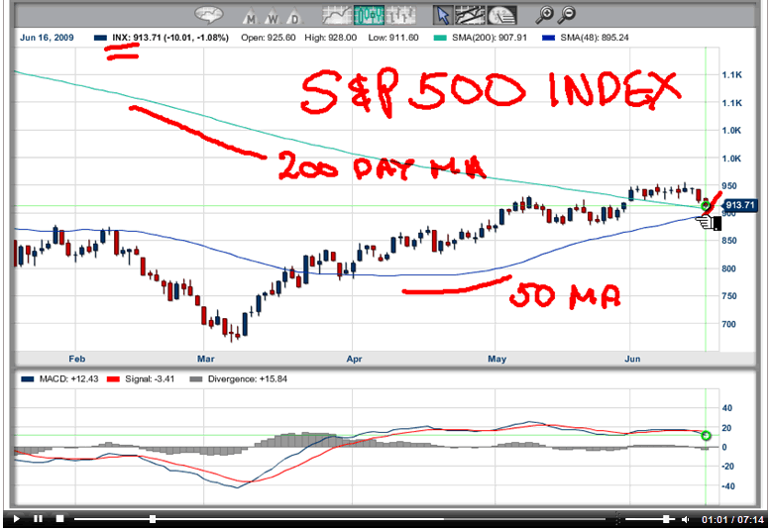Switch to the weekly (W) interval
The width and height of the screenshot is (772, 532).
273,16
